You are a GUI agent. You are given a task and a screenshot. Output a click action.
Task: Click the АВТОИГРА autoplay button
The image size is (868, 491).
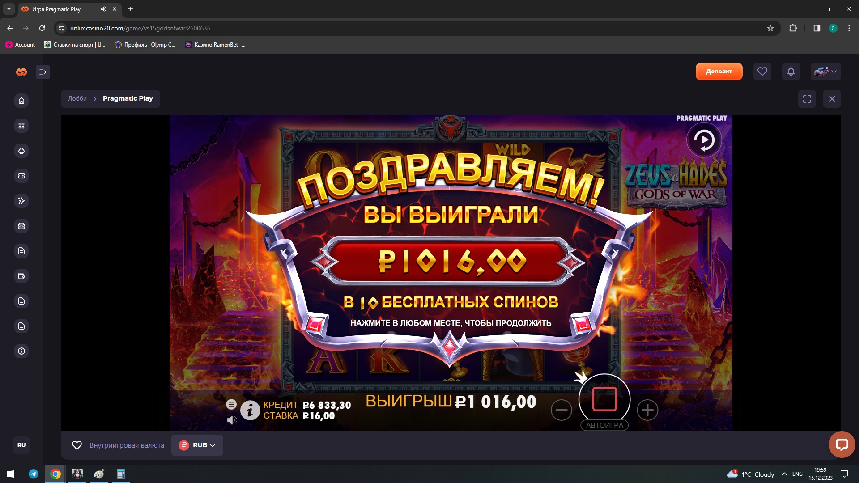point(604,425)
